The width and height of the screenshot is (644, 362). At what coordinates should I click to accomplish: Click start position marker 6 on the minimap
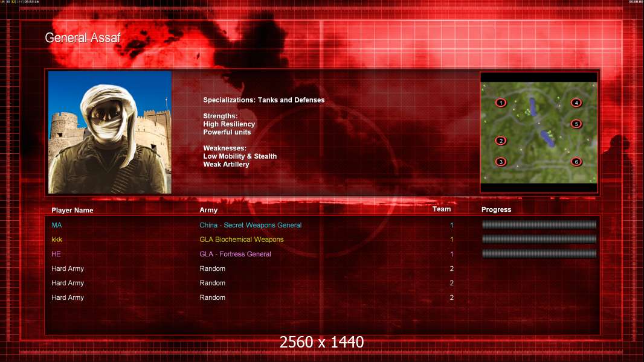click(576, 162)
